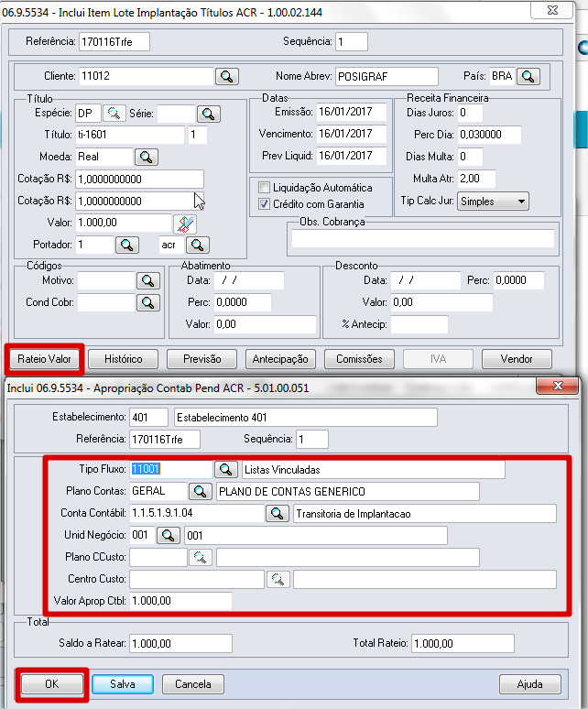Click the Tipo Fluxo field 11001

(171, 469)
